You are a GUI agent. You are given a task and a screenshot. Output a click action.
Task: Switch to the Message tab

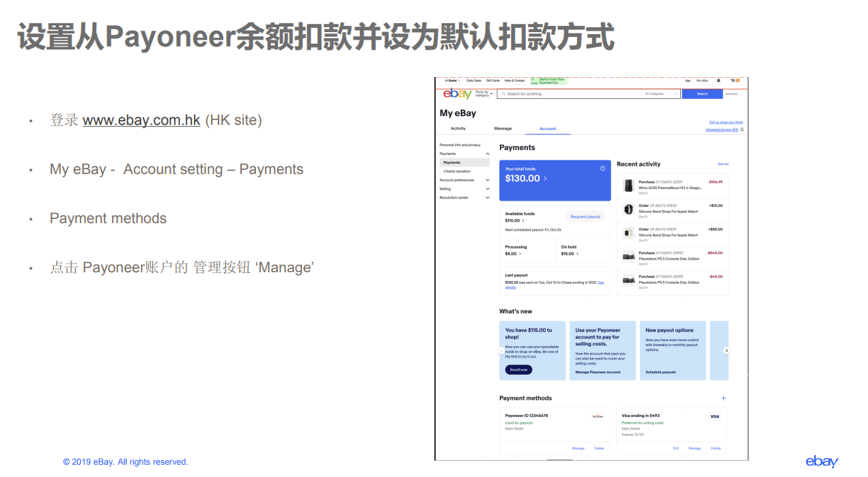503,128
